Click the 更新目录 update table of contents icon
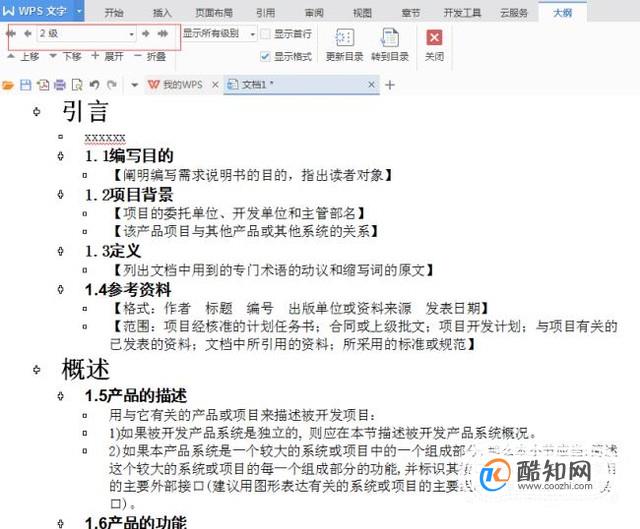 pos(344,38)
